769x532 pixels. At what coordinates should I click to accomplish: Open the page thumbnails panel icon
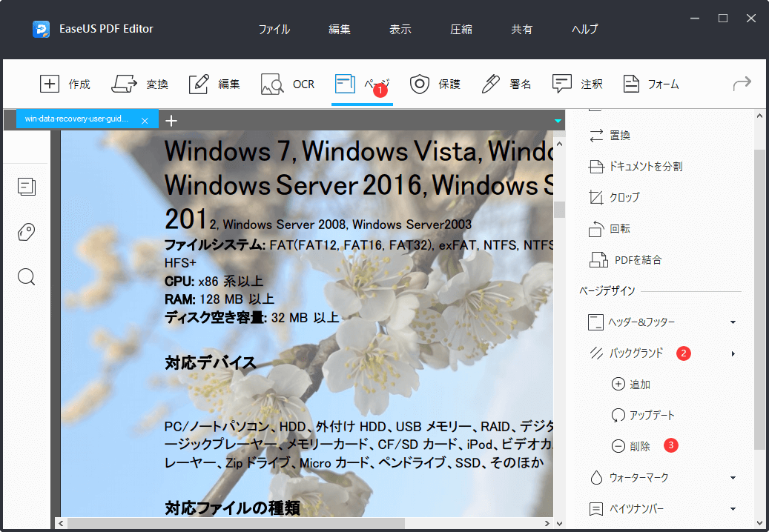tap(27, 187)
